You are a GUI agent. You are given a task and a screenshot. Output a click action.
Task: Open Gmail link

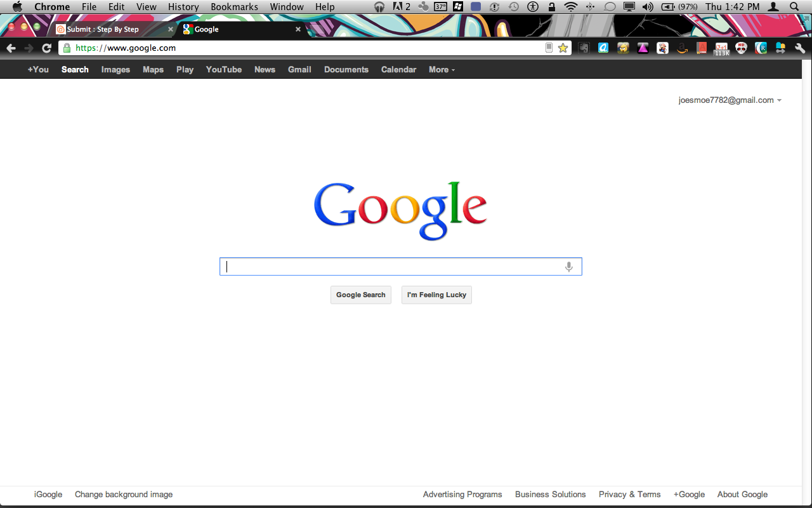(x=299, y=70)
